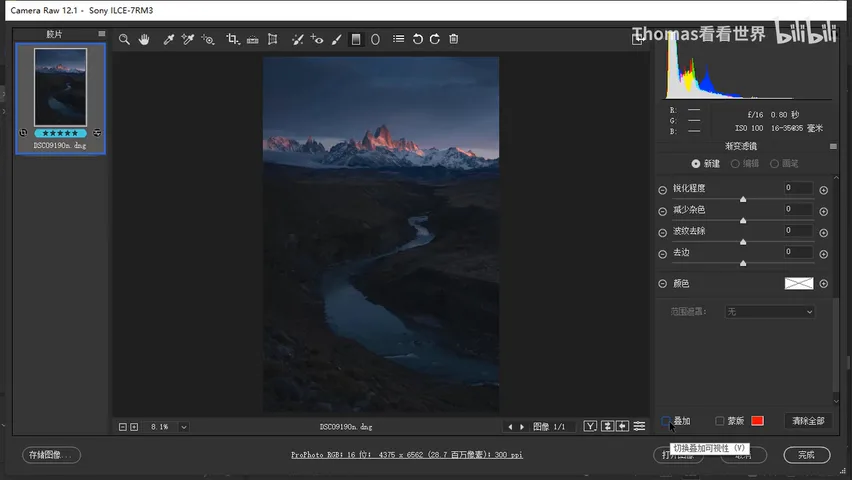Select the Red Eye Removal tool

[x=317, y=39]
